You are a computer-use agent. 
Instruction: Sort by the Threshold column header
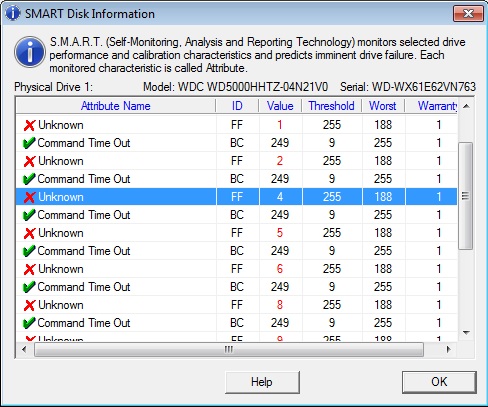pyautogui.click(x=332, y=106)
